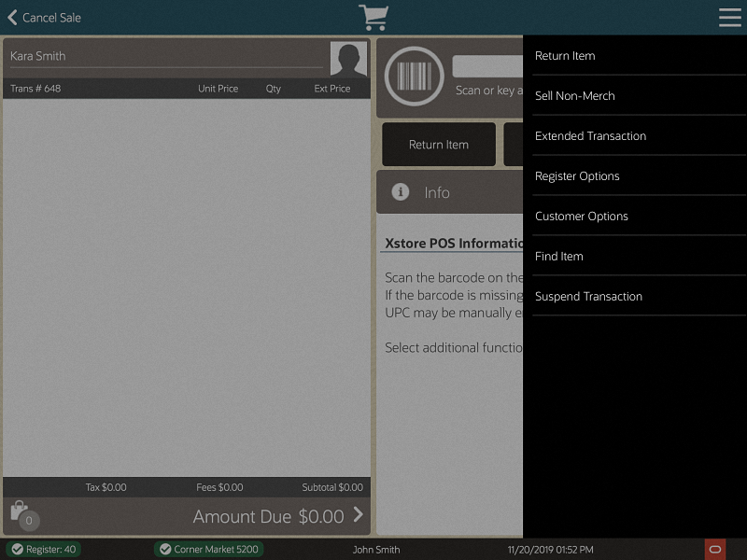Click the Subtotal $0.00 value
Image resolution: width=747 pixels, height=560 pixels.
pos(332,487)
